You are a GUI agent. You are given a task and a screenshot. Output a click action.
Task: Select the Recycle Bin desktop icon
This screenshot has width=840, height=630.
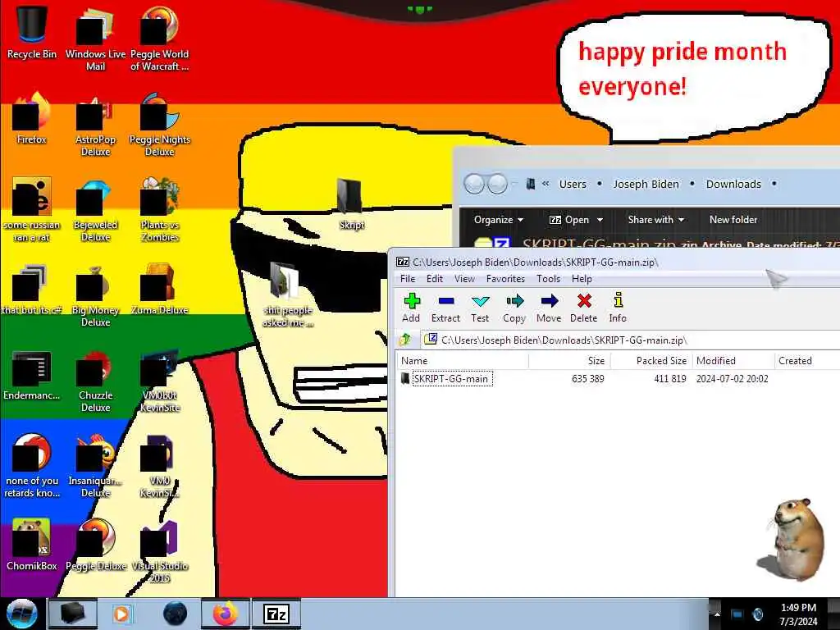32,32
